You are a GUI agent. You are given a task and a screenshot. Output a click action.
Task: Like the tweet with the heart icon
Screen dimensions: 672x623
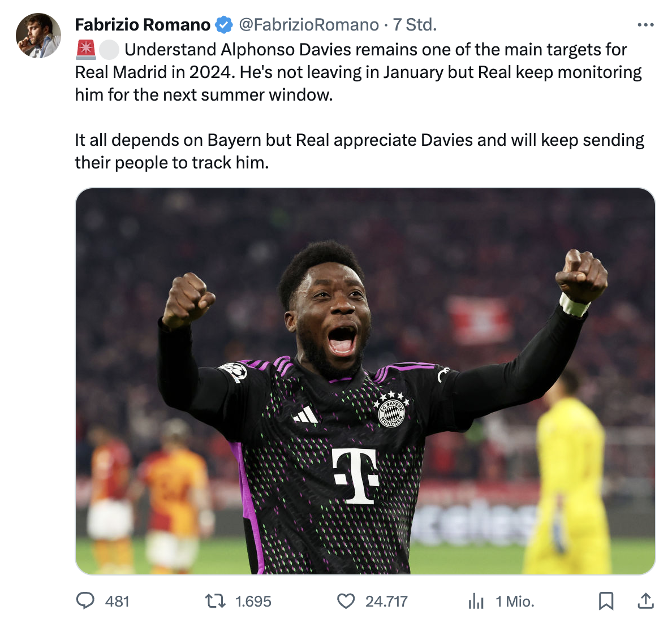(346, 601)
